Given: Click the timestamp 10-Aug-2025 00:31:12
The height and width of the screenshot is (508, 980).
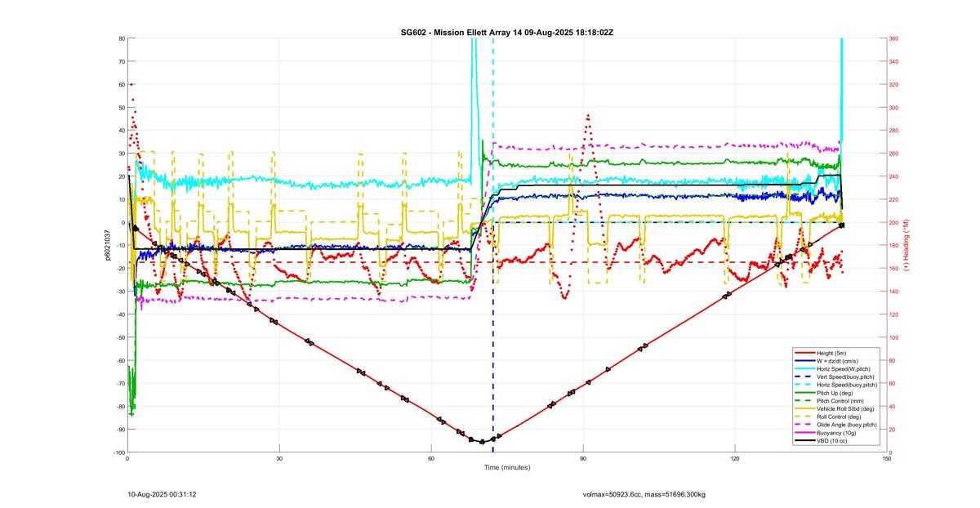Looking at the screenshot, I should [162, 494].
